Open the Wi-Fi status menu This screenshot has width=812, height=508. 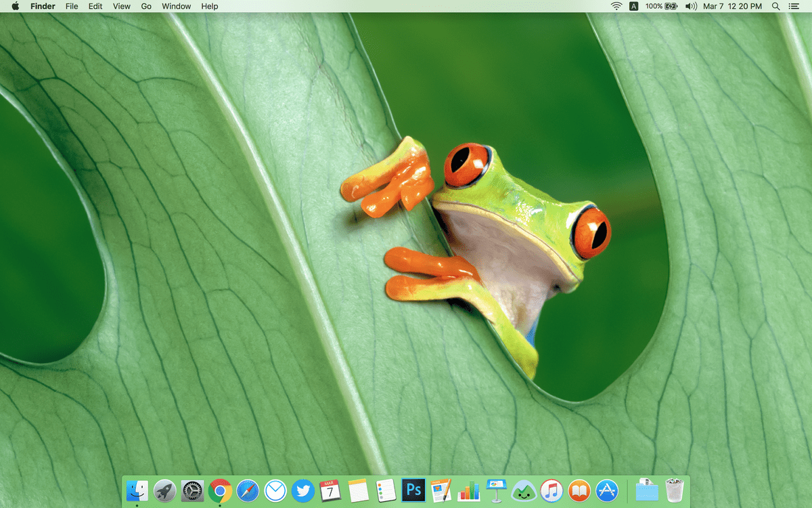pos(616,6)
